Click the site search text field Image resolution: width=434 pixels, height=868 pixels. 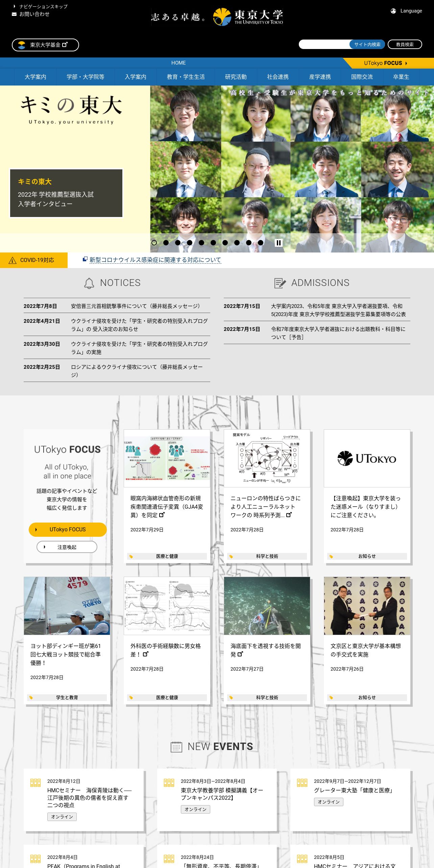pos(324,45)
